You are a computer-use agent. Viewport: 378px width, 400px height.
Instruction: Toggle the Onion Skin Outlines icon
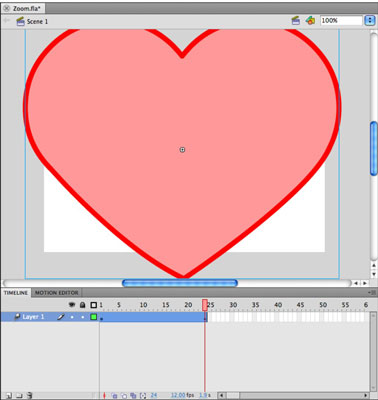[x=124, y=396]
